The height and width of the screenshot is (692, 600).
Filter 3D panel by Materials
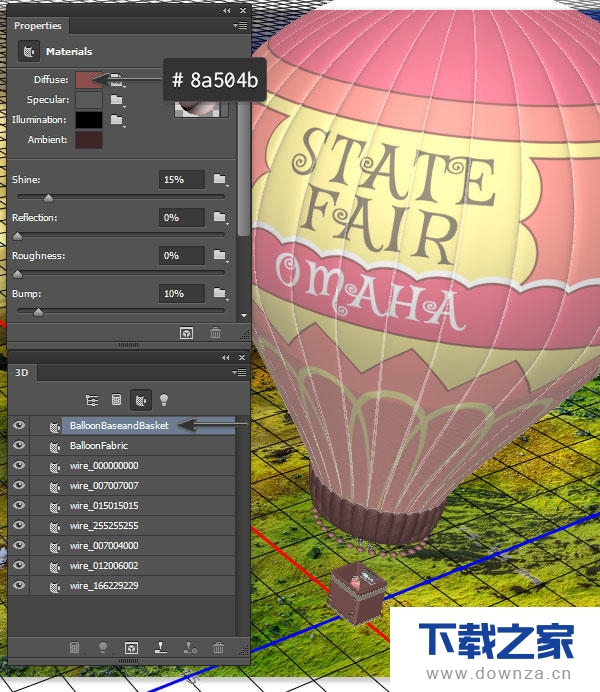141,400
